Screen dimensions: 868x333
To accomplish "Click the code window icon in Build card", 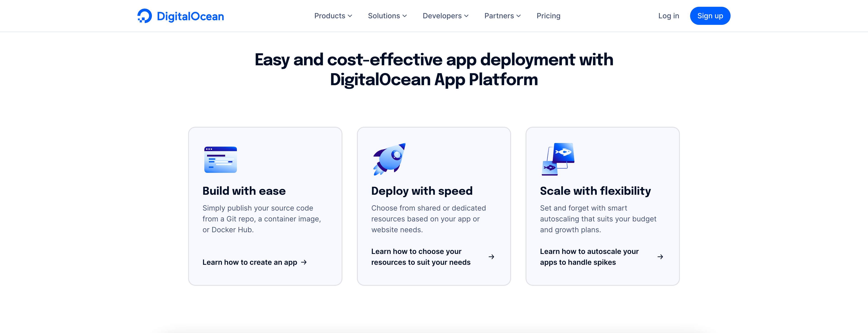I will (220, 159).
